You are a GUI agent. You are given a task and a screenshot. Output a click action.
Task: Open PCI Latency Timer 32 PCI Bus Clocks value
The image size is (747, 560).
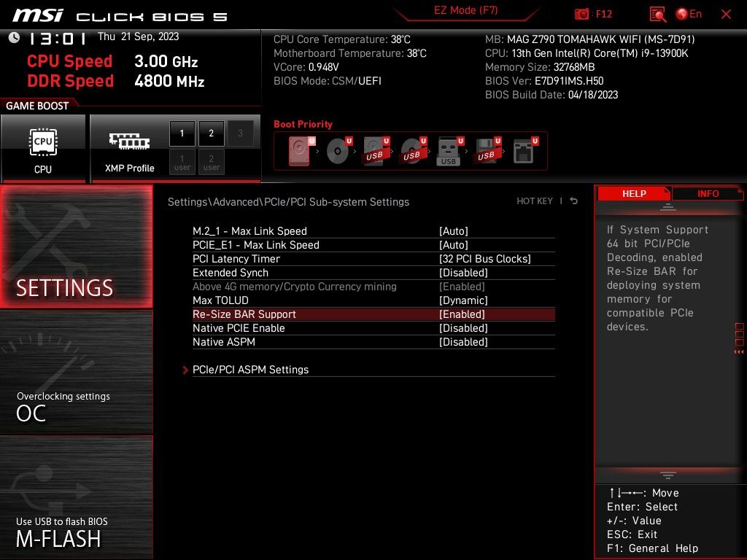pos(484,259)
